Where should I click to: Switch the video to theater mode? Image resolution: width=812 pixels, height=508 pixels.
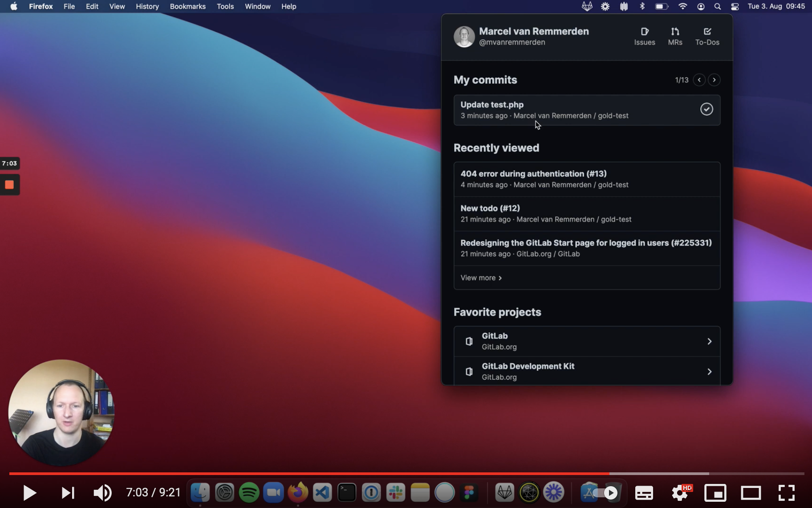point(751,493)
